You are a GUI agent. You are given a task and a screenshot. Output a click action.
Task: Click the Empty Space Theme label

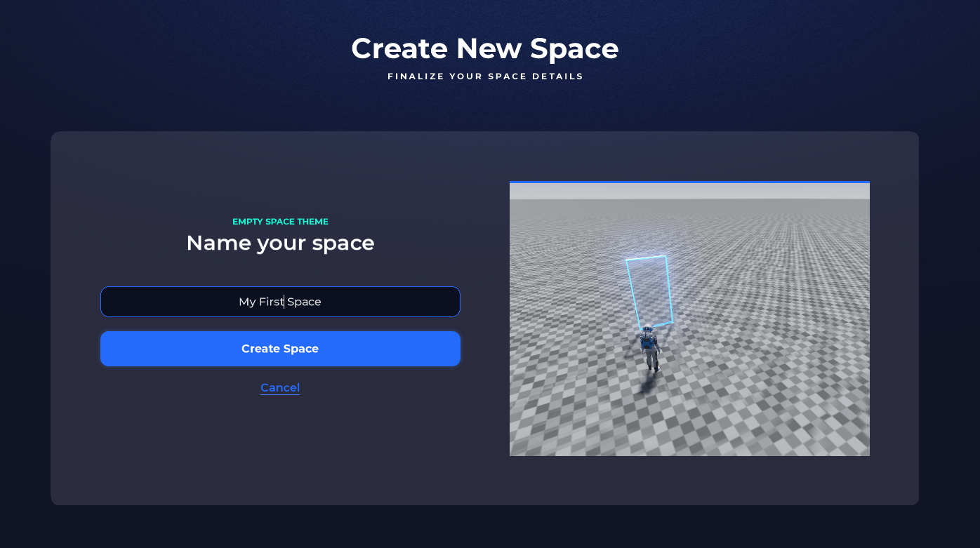(x=280, y=222)
